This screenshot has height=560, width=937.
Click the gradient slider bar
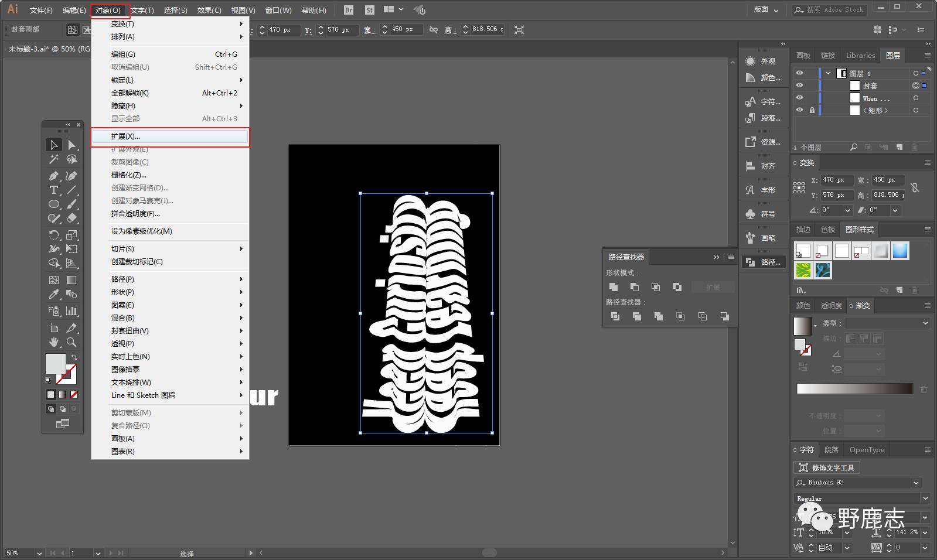tap(854, 388)
